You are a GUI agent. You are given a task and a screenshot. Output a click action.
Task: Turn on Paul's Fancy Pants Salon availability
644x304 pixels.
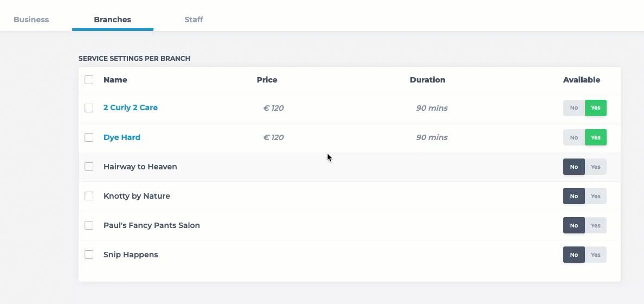596,225
